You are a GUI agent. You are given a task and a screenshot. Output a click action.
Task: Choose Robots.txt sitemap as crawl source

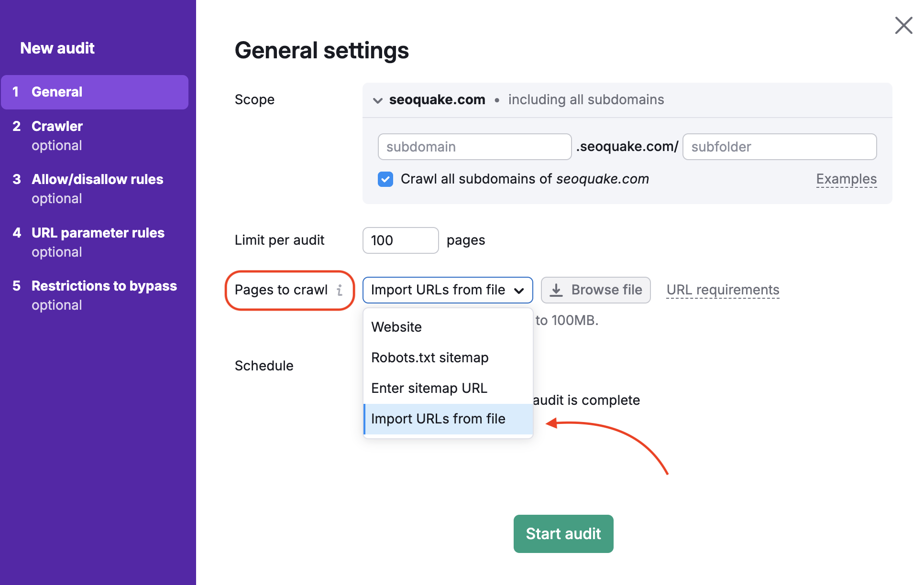[x=429, y=357]
